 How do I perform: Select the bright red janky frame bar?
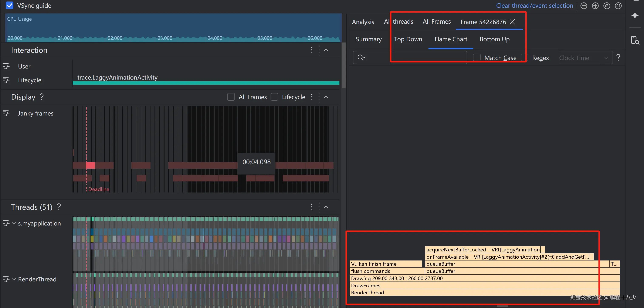90,165
